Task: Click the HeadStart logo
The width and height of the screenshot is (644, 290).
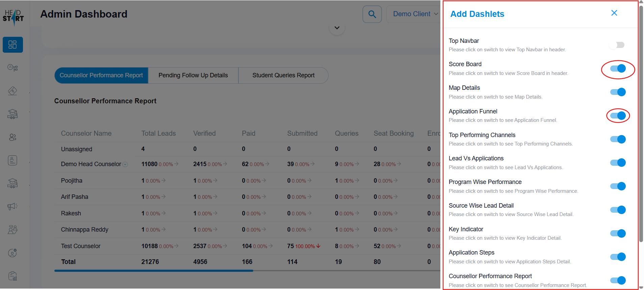Action: [14, 16]
